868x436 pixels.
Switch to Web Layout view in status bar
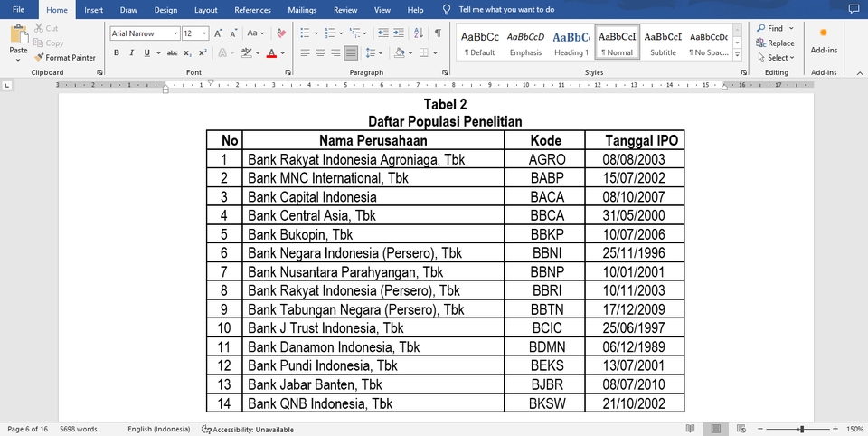tap(741, 429)
